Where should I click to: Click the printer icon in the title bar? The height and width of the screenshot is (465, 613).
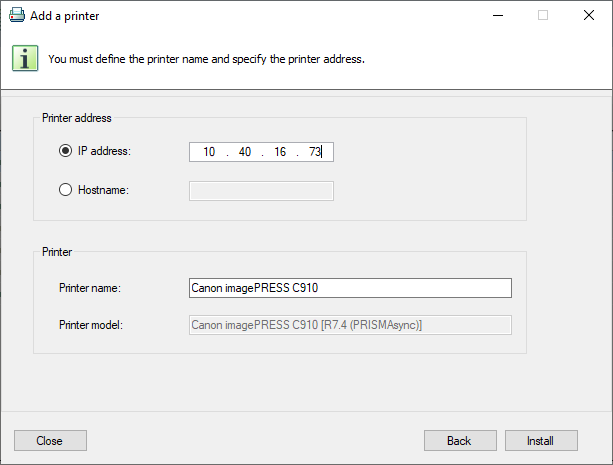[18, 16]
